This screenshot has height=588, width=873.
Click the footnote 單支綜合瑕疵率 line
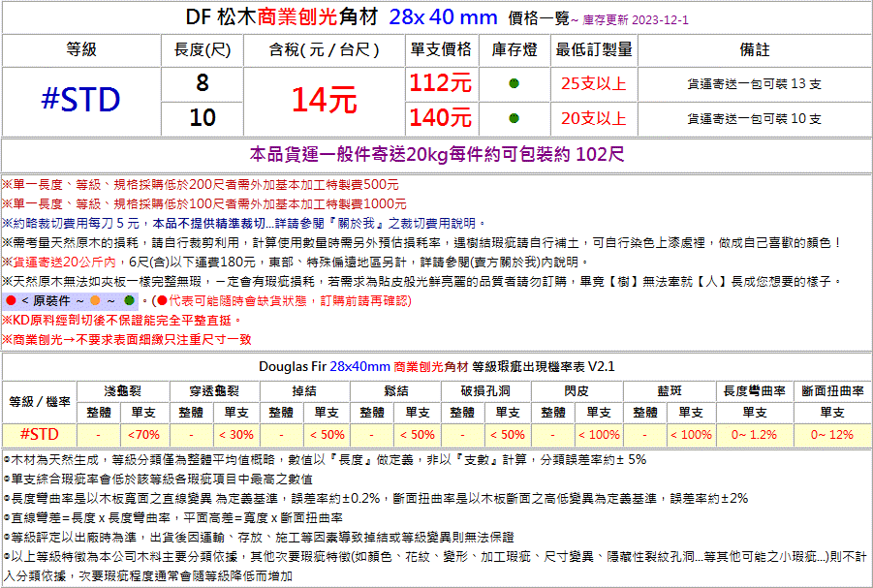click(x=158, y=479)
